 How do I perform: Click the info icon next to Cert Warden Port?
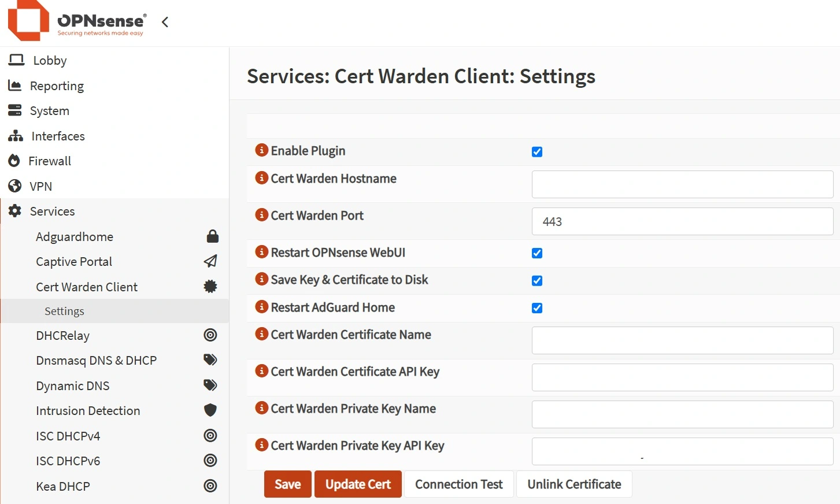[261, 214]
